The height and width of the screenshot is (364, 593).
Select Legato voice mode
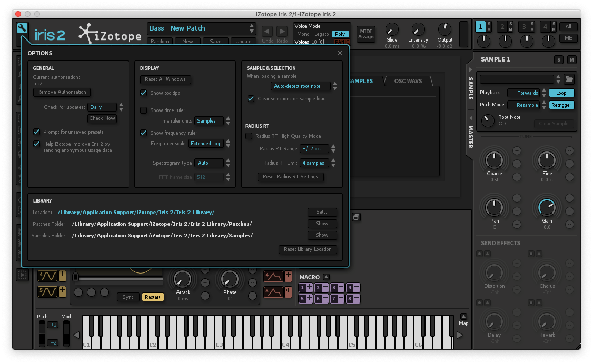(x=321, y=34)
